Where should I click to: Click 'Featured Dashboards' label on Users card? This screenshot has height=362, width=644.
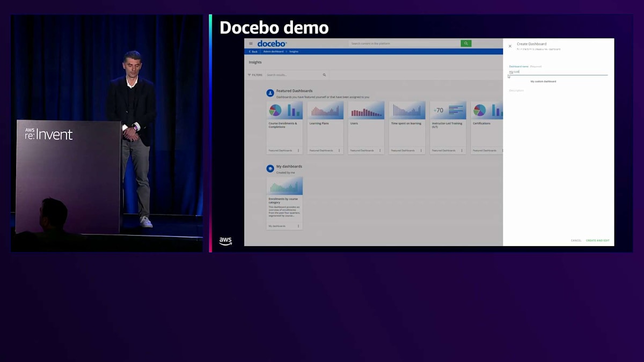click(x=362, y=151)
